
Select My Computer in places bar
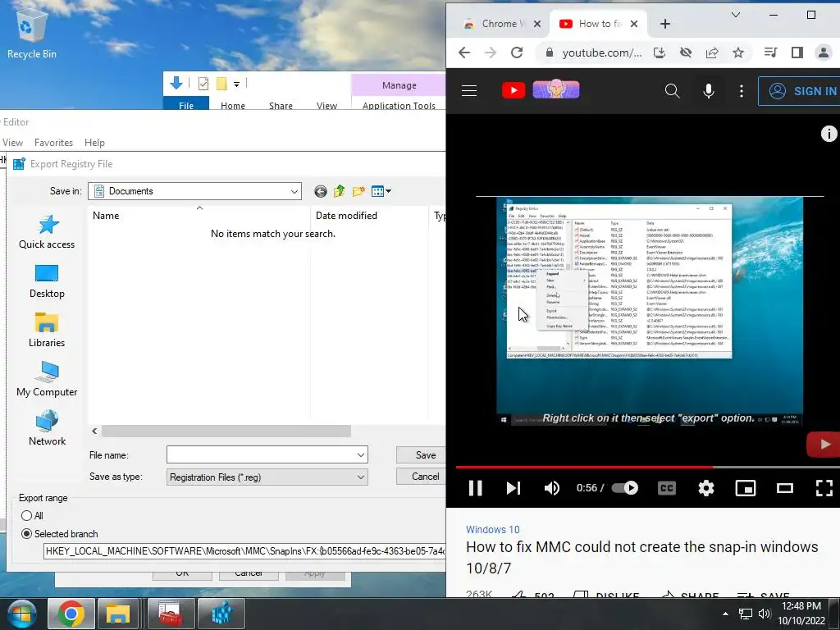click(47, 380)
